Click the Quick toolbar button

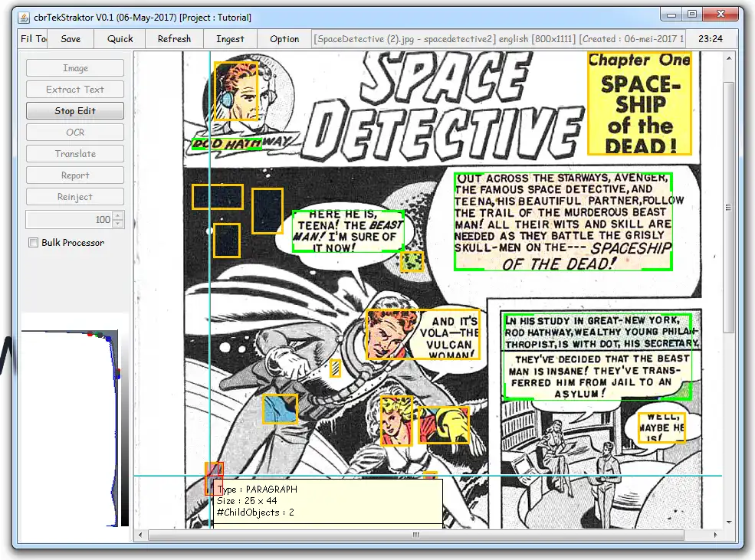tap(120, 39)
